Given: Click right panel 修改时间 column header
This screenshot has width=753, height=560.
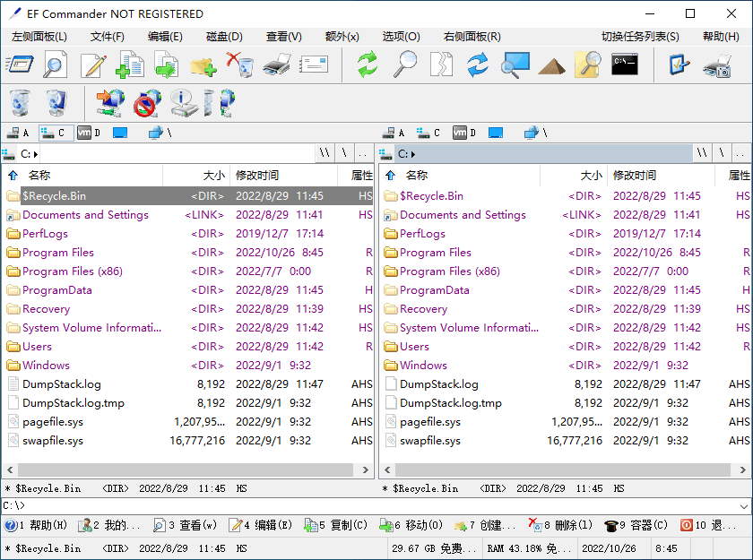Looking at the screenshot, I should [661, 176].
